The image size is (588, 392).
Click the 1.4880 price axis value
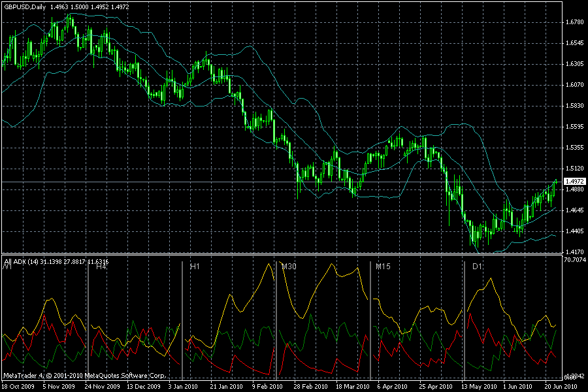pyautogui.click(x=575, y=189)
